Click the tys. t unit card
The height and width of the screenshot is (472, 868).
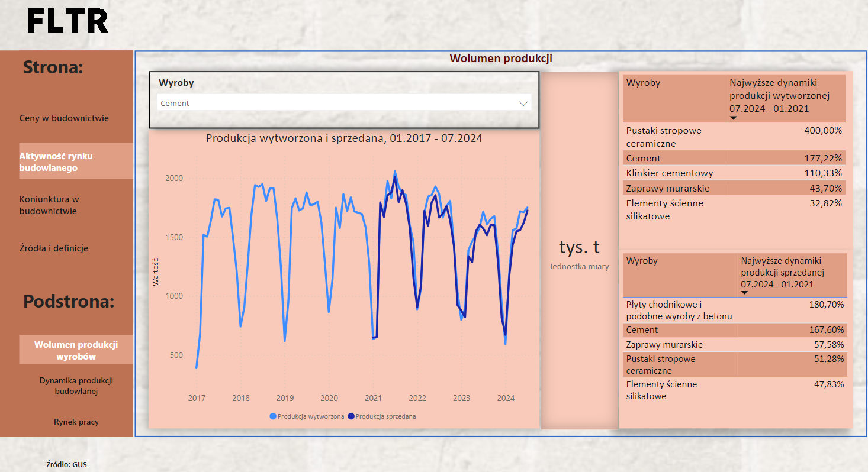(579, 247)
